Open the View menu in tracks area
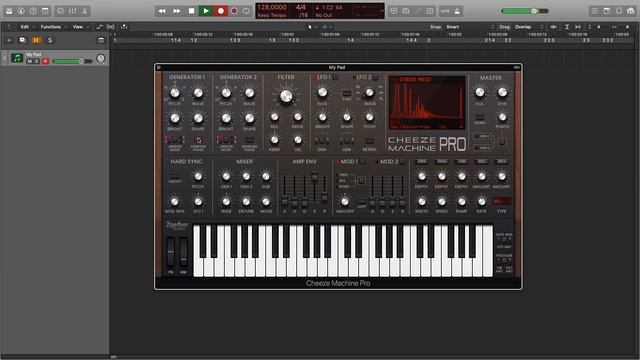Viewport: 640px width, 360px height. [x=78, y=27]
